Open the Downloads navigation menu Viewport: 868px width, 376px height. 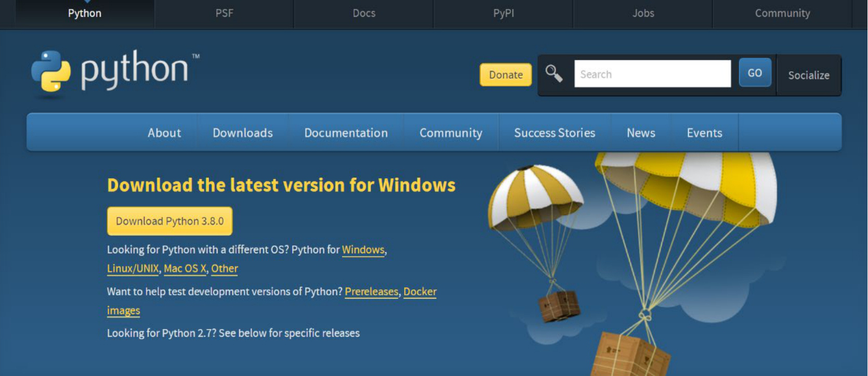point(243,133)
